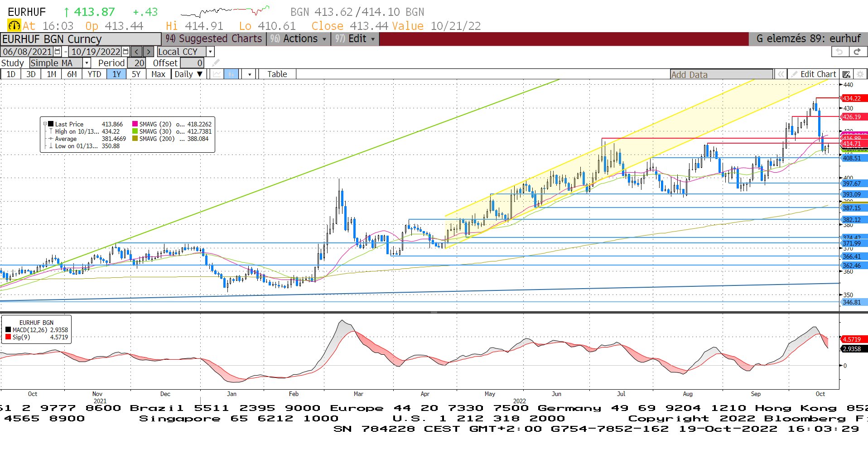This screenshot has width=868, height=454.
Task: Click the 371.99 price level label
Action: (854, 243)
